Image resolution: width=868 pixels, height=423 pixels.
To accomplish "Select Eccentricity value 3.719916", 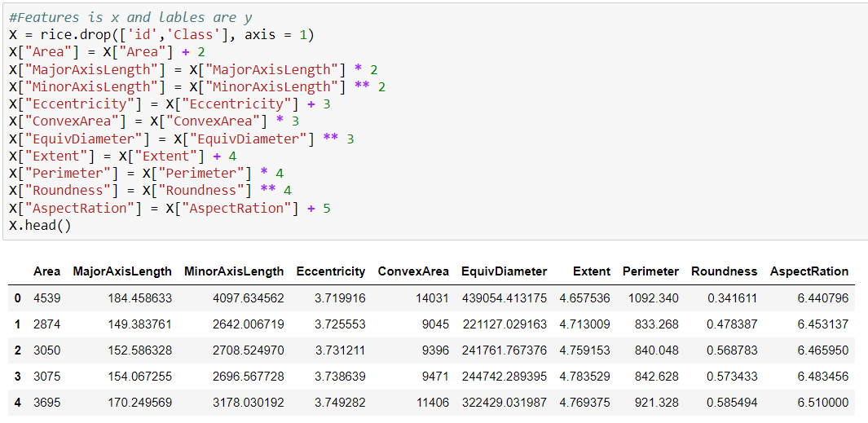I will click(x=341, y=298).
